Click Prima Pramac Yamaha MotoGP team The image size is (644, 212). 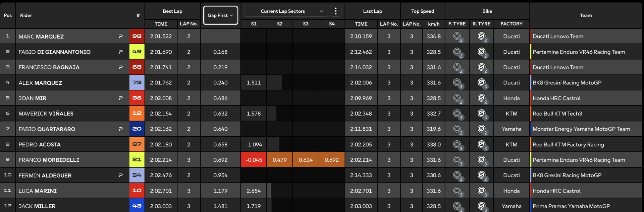click(x=571, y=206)
